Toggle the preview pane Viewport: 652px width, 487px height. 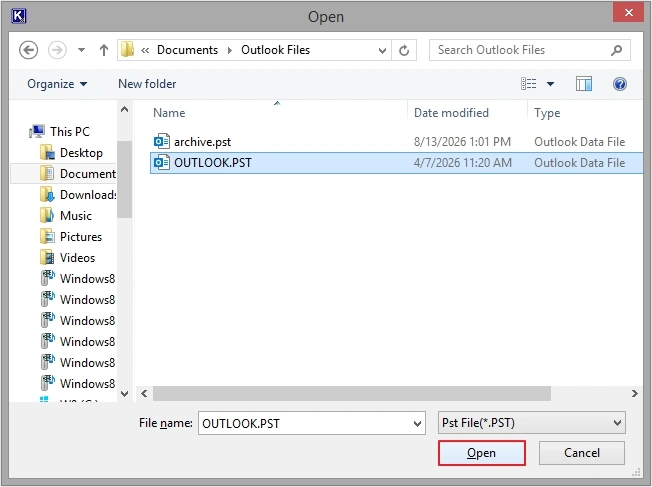584,84
